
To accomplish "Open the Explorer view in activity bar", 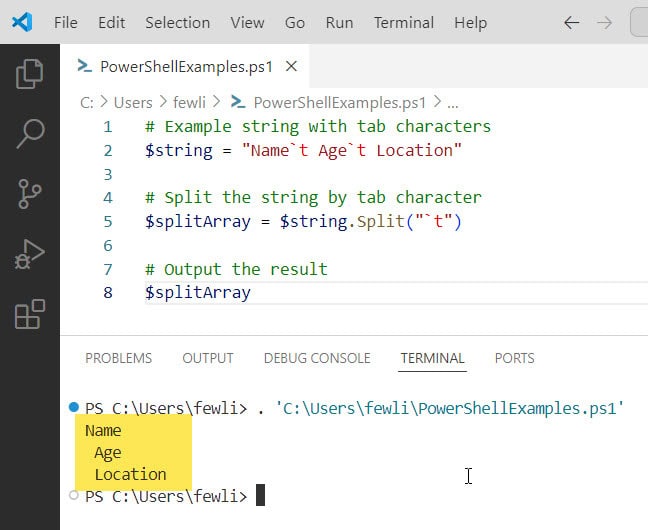I will [29, 74].
